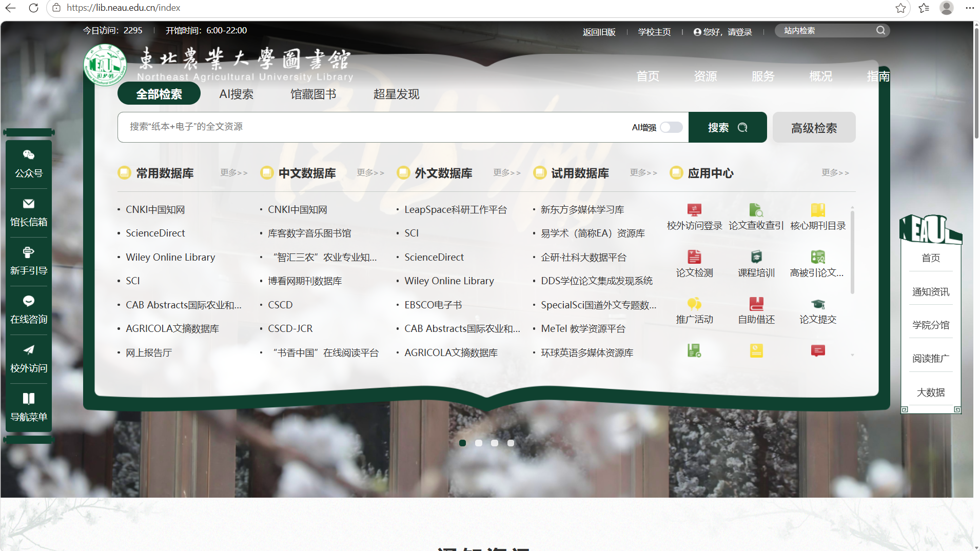
Task: Jump to 通知资讯 in right navigation
Action: coord(931,292)
